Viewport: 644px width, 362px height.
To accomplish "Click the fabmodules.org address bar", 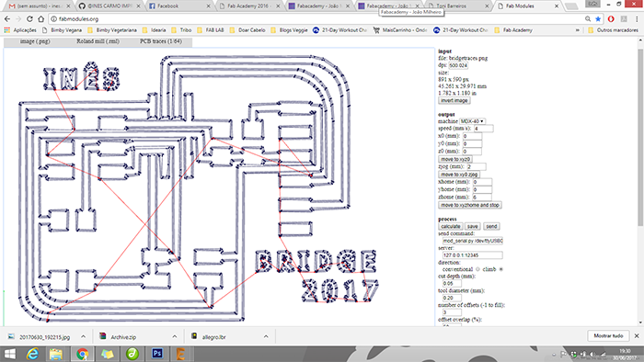I will pos(316,19).
